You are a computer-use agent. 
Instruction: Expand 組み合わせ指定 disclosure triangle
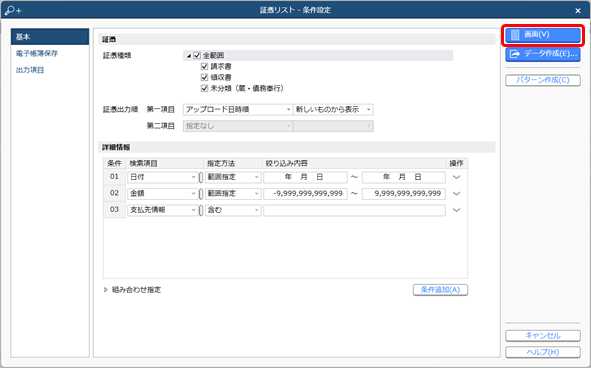click(x=106, y=290)
